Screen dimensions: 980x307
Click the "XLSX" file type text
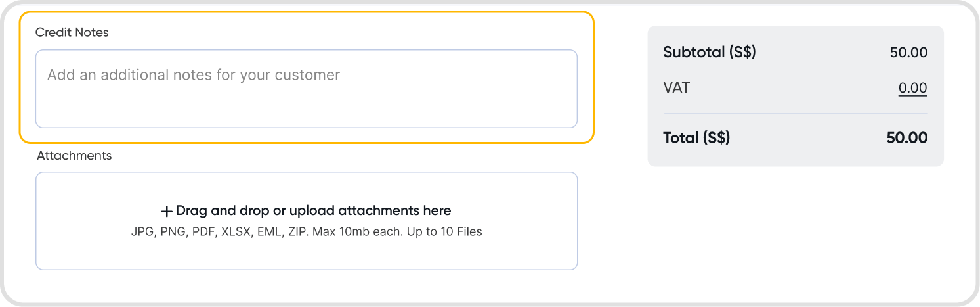click(x=237, y=232)
